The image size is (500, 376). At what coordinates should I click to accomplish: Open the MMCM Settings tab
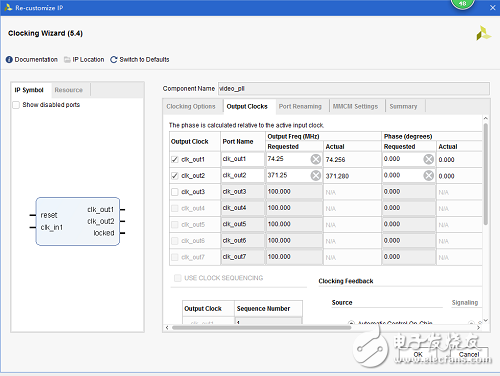(355, 106)
